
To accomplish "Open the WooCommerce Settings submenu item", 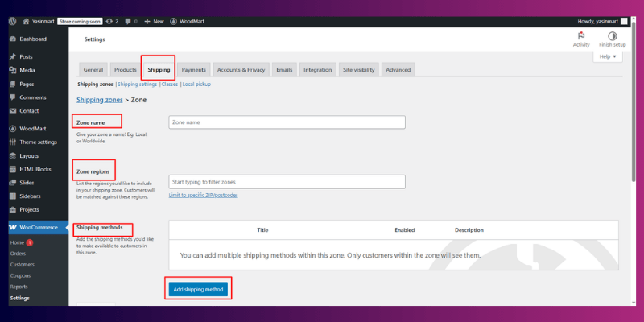I will [19, 298].
